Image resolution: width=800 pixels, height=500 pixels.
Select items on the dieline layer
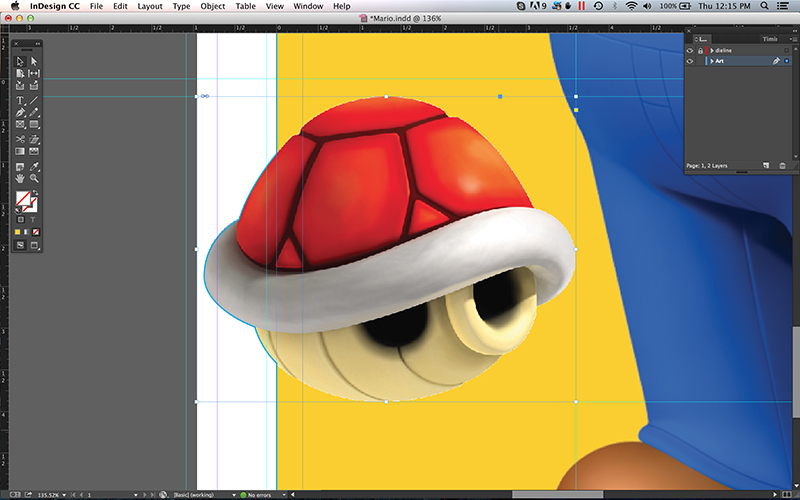point(786,51)
